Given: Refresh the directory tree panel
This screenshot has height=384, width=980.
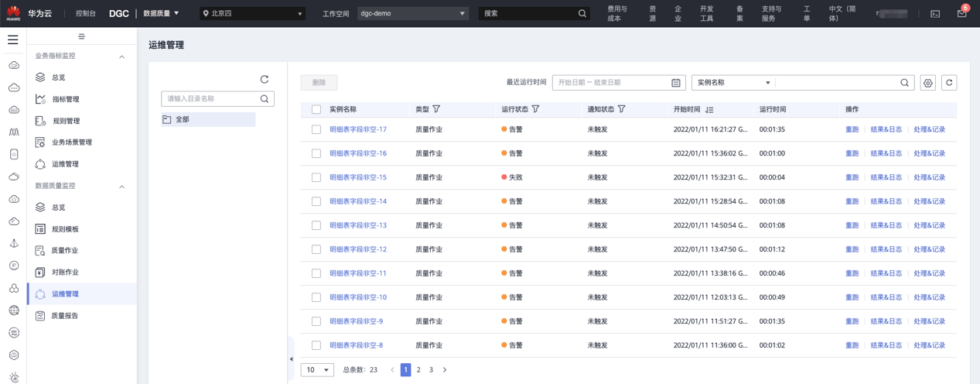Looking at the screenshot, I should click(265, 79).
